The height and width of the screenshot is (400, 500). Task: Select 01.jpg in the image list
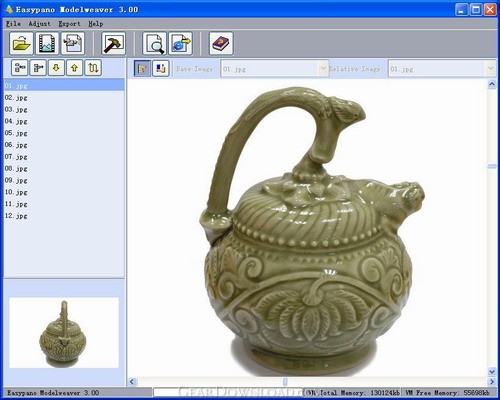coord(64,86)
